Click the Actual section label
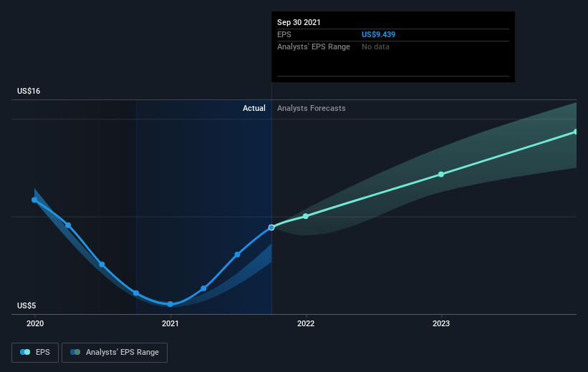Image resolution: width=588 pixels, height=372 pixels. point(254,108)
